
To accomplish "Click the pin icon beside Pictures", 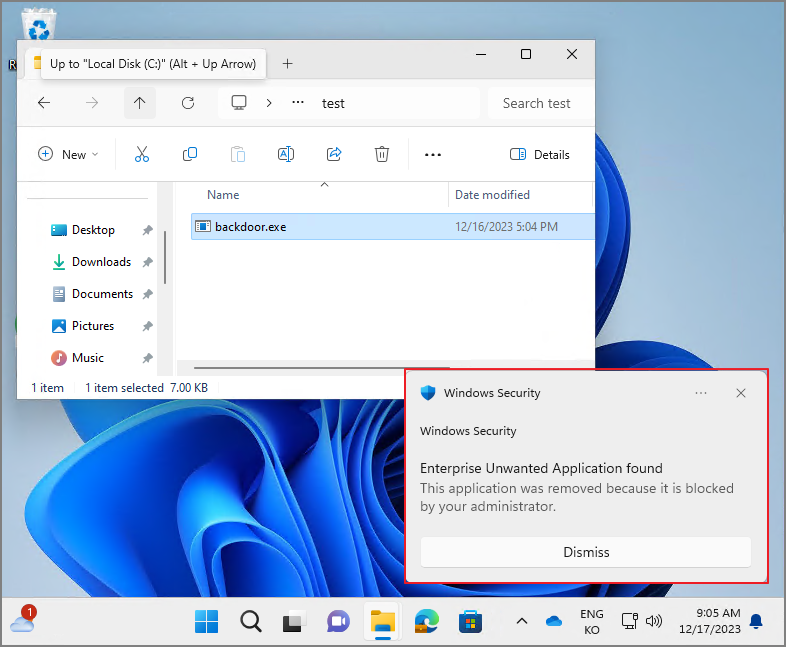I will (x=147, y=326).
